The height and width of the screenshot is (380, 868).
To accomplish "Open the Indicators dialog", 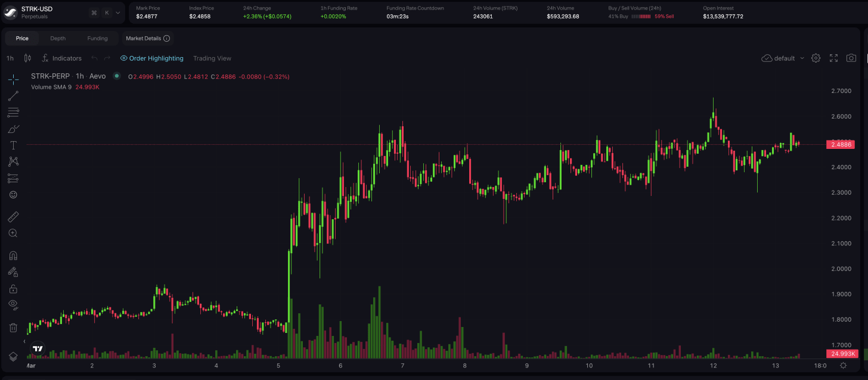I will coord(61,58).
